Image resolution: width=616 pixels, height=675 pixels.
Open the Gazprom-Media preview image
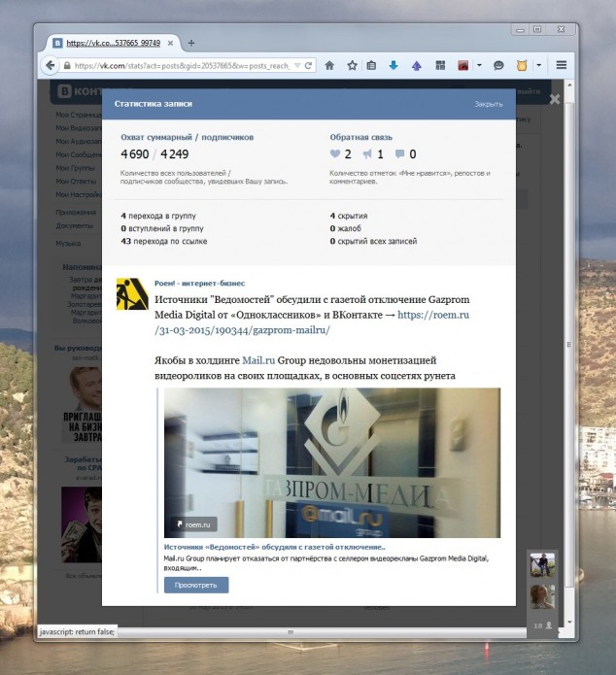click(x=332, y=462)
